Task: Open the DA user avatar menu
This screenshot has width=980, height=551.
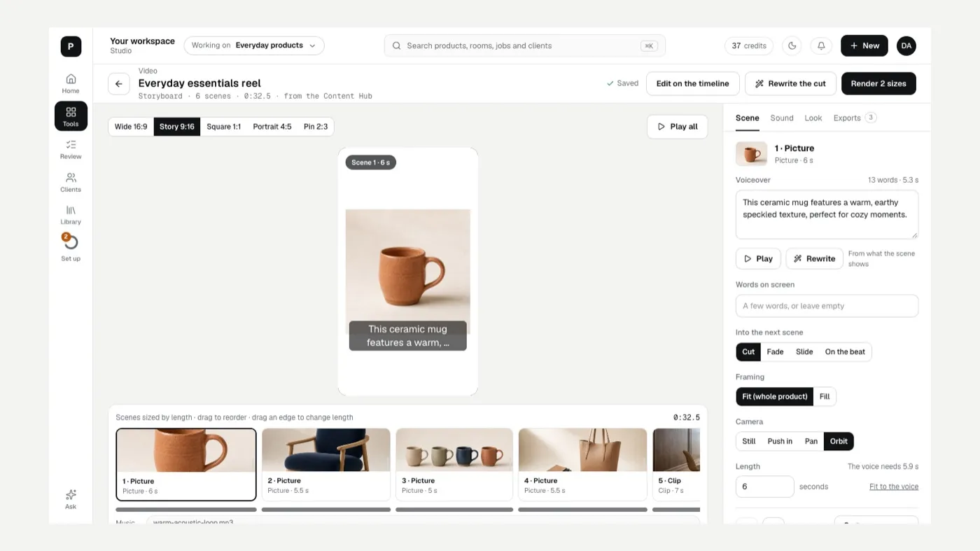Action: coord(906,46)
